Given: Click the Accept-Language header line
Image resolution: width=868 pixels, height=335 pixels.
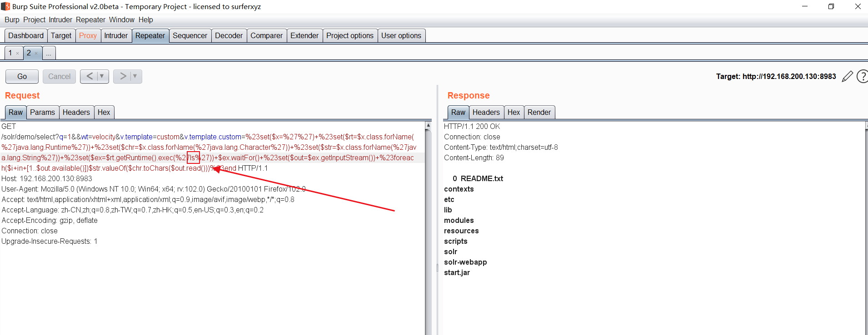Looking at the screenshot, I should (x=133, y=210).
